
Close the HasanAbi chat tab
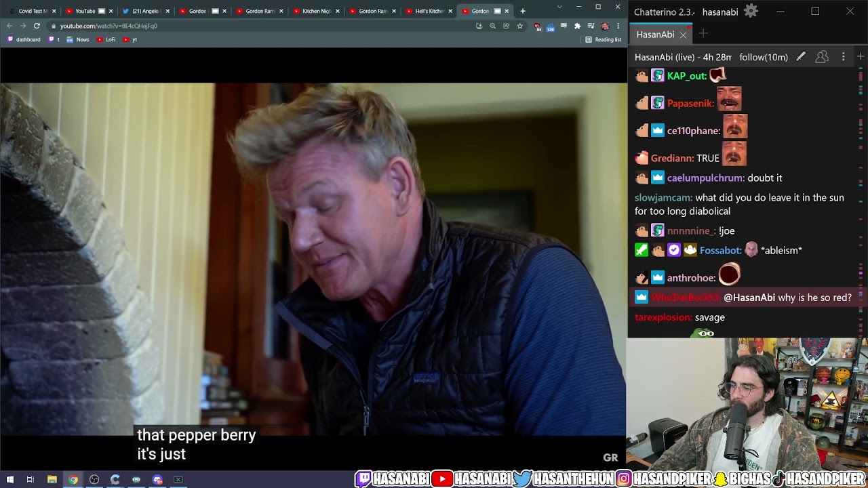click(683, 35)
